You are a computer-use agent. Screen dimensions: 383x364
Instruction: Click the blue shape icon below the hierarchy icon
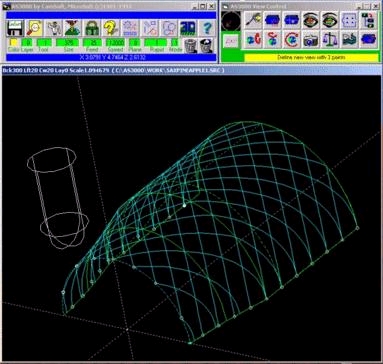click(x=369, y=39)
